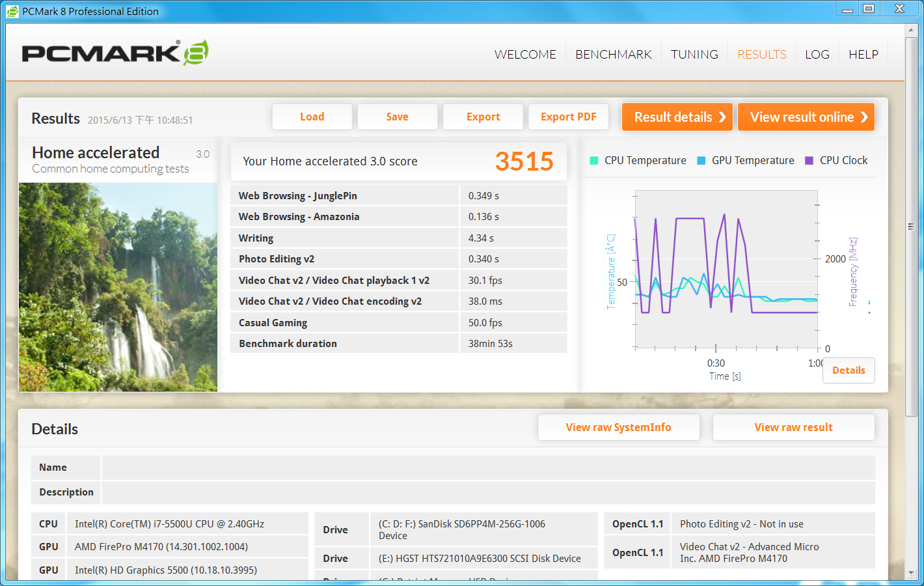Toggle CPU Clock legend swatch

coord(809,161)
